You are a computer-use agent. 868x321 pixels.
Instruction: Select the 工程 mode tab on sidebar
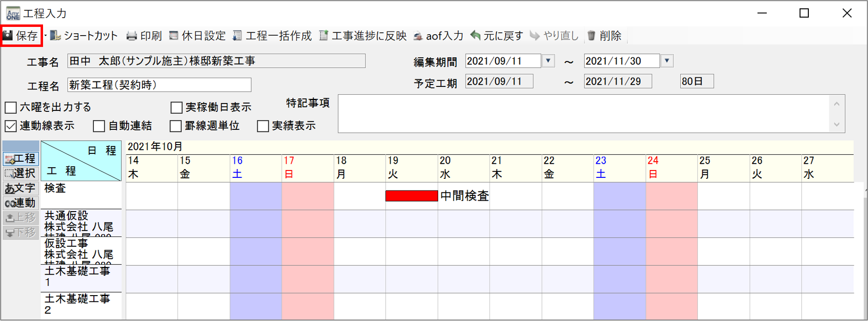coord(21,159)
